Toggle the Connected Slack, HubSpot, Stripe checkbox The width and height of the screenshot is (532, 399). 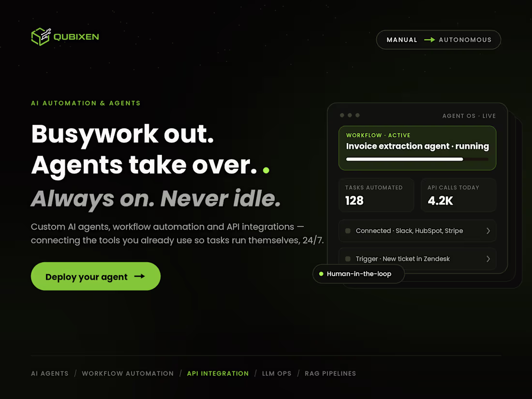(348, 231)
